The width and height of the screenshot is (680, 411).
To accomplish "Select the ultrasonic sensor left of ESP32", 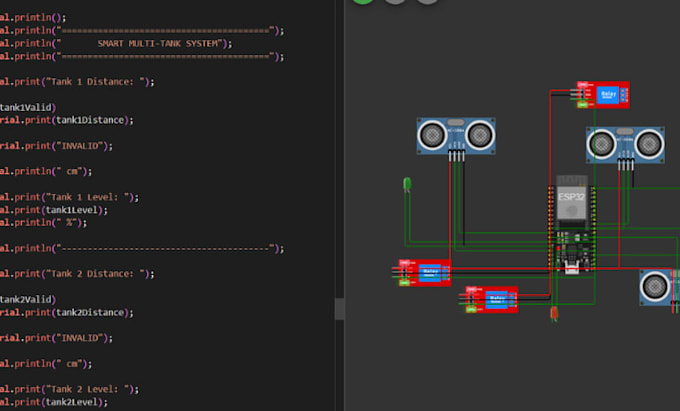I will tap(456, 136).
